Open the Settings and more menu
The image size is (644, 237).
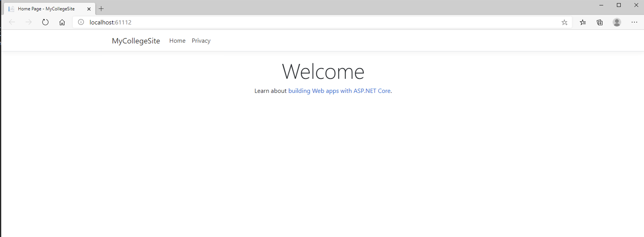[634, 22]
